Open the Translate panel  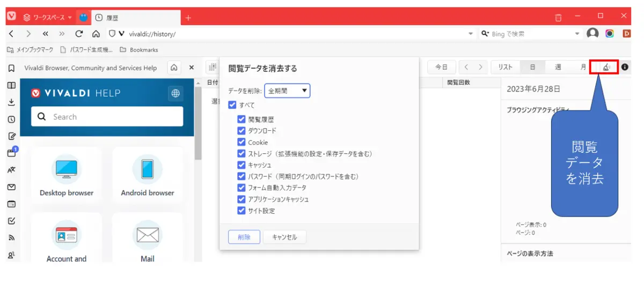[x=11, y=170]
